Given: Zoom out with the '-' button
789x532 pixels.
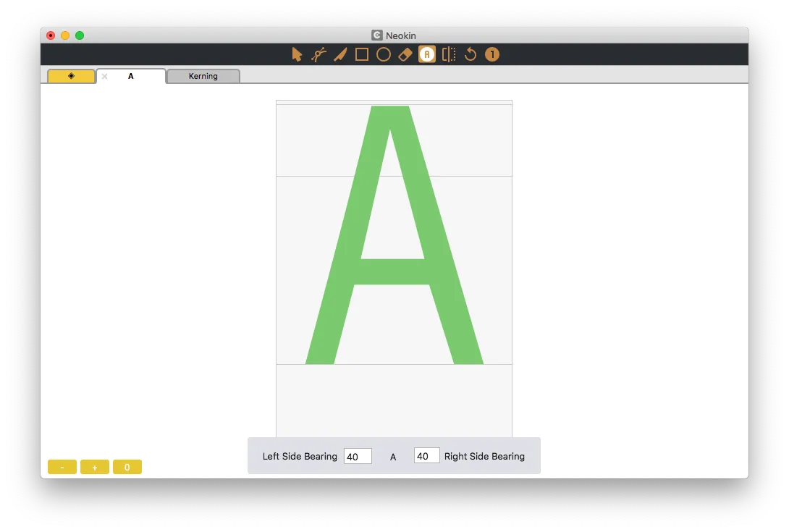Looking at the screenshot, I should (62, 467).
